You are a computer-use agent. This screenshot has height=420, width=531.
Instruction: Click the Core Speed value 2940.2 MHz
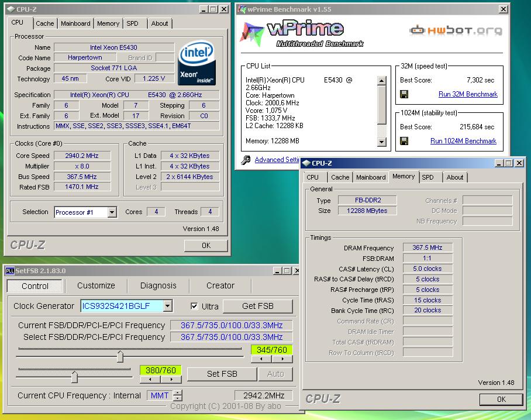82,156
